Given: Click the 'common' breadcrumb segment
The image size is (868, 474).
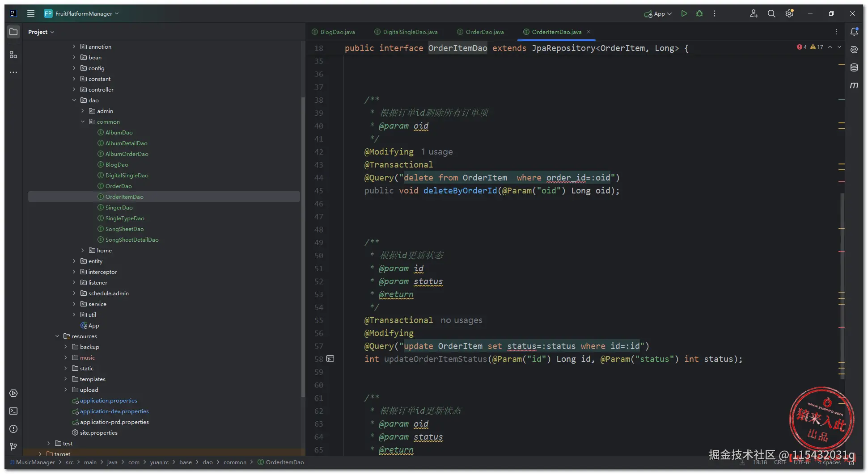Looking at the screenshot, I should click(x=235, y=462).
